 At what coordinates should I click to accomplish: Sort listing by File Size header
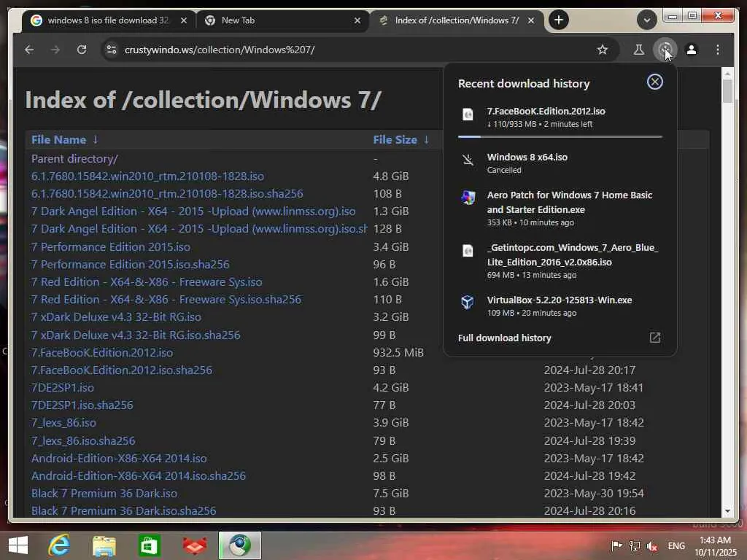pyautogui.click(x=395, y=139)
